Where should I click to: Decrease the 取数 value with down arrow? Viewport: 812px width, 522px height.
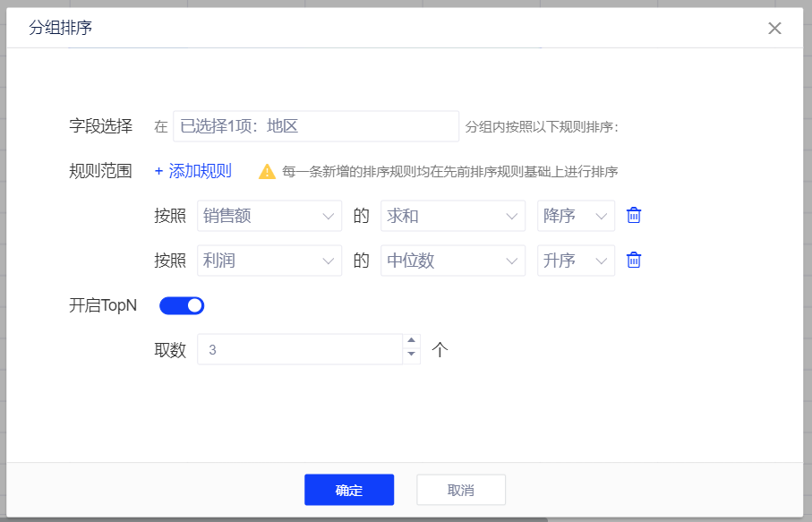[412, 355]
